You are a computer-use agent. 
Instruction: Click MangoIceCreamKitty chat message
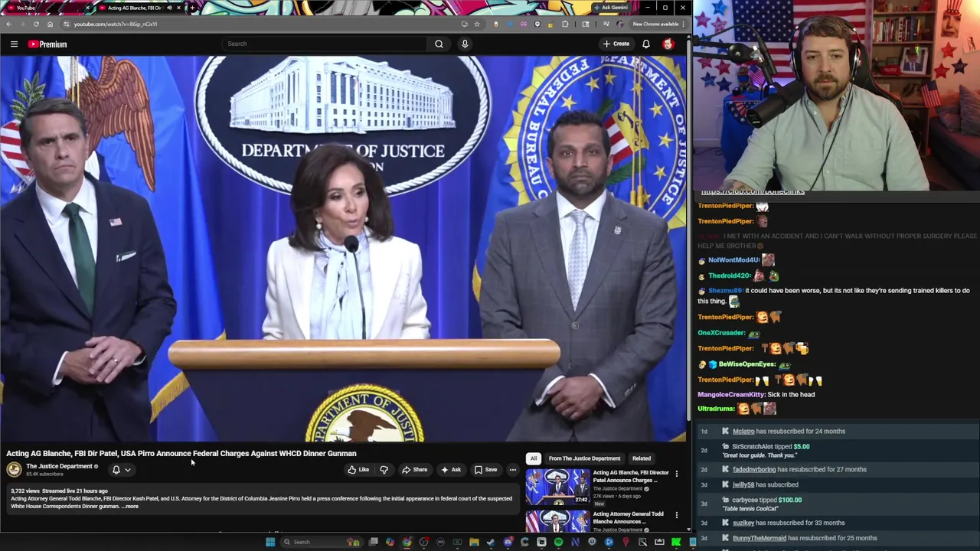(x=756, y=395)
